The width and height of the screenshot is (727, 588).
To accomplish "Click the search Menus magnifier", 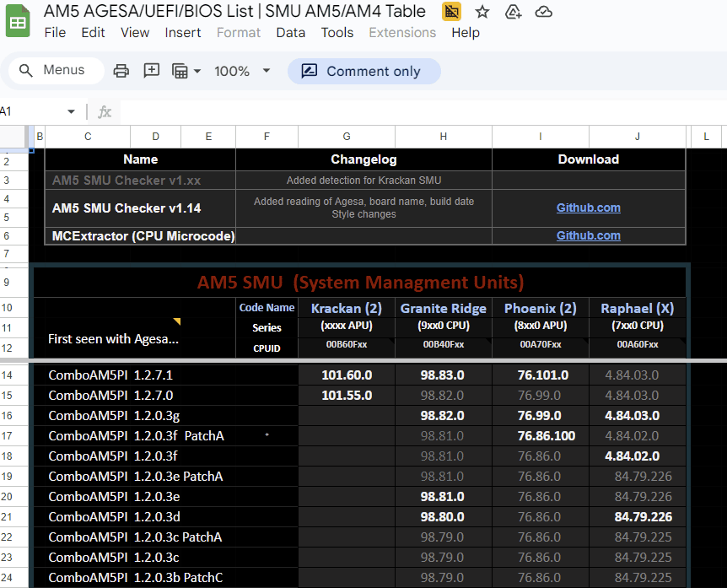I will point(26,71).
